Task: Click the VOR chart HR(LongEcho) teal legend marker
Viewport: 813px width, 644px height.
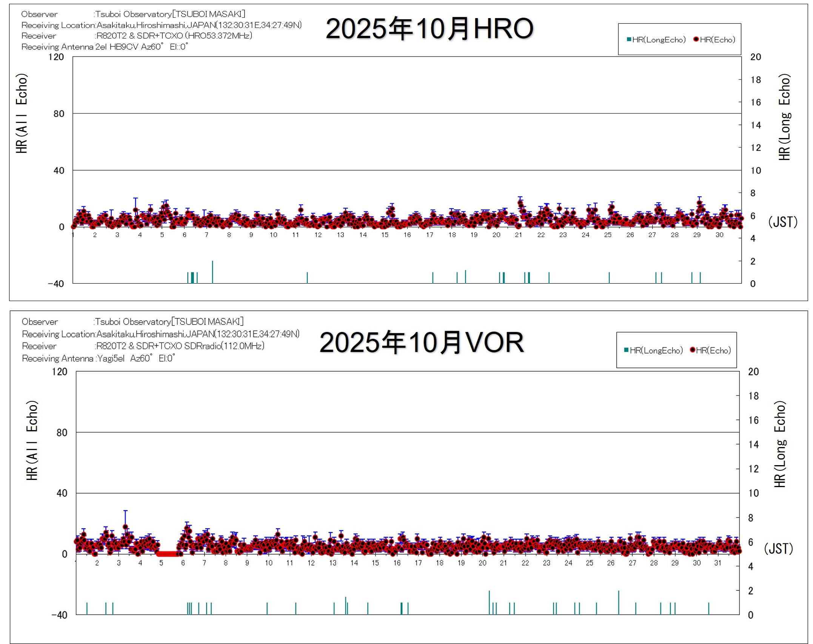Action: (626, 350)
